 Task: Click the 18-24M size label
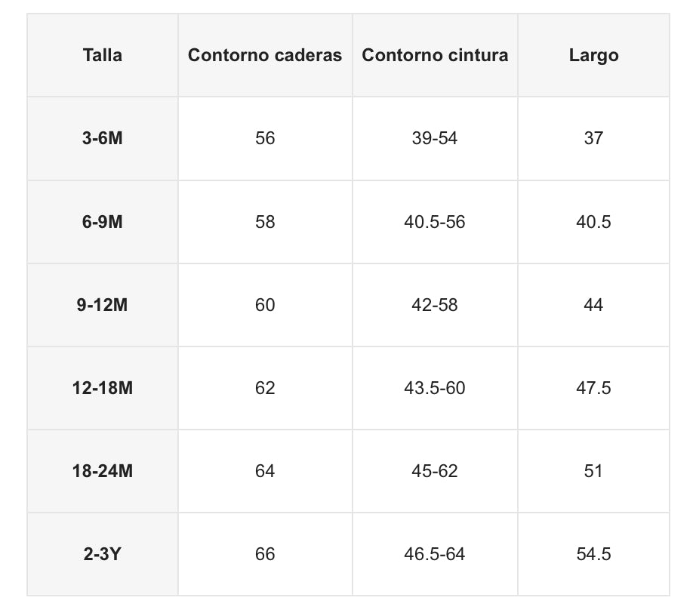pyautogui.click(x=103, y=471)
